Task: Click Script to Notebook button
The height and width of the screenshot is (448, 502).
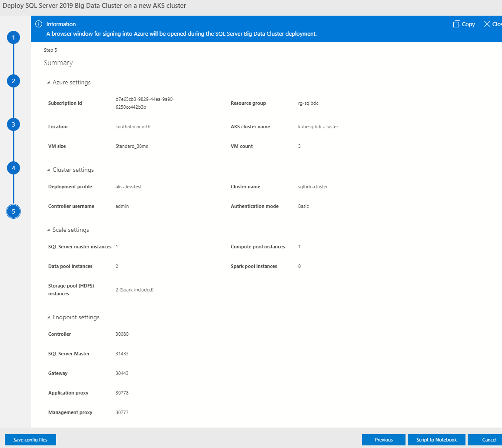Action: pyautogui.click(x=436, y=440)
